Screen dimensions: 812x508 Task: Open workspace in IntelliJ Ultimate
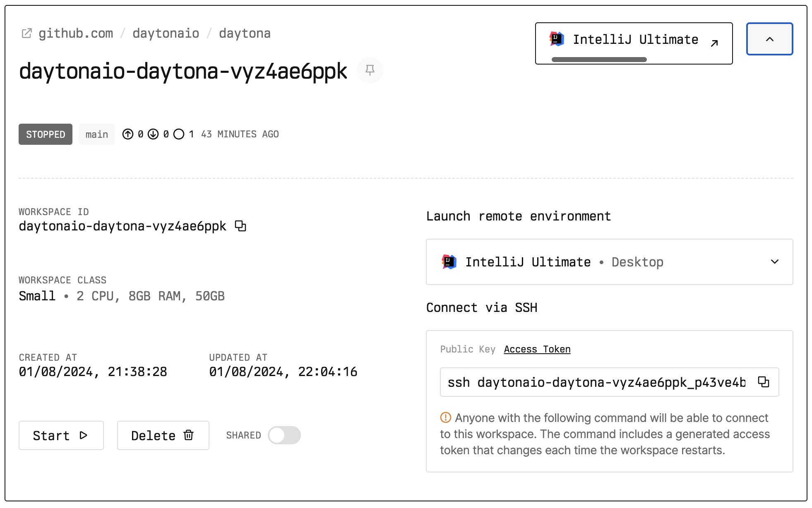pyautogui.click(x=634, y=43)
